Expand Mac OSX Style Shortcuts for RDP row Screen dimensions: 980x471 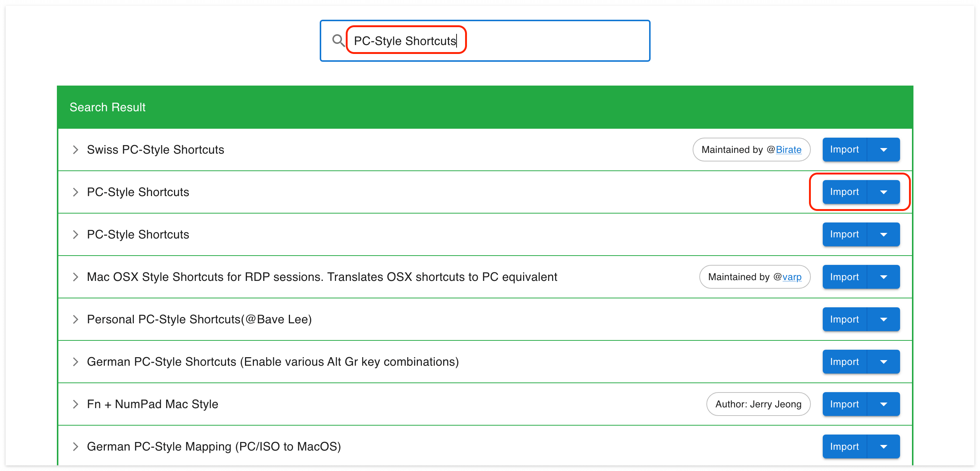pyautogui.click(x=75, y=277)
